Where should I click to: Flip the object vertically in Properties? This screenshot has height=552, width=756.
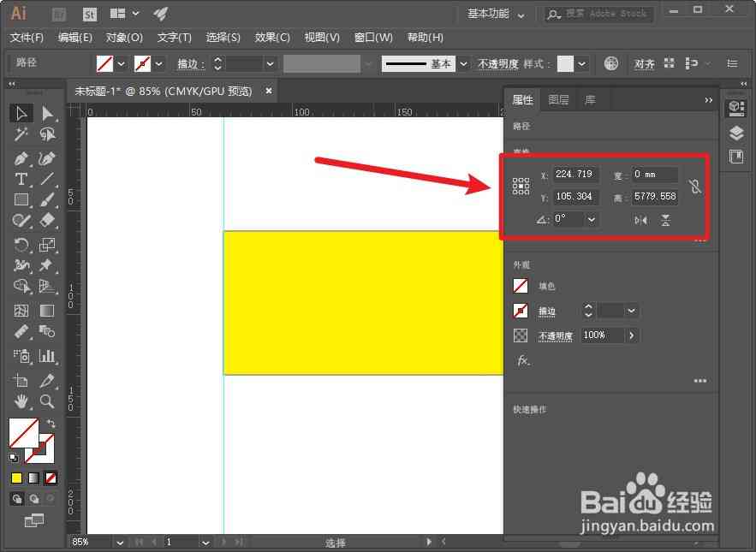pos(666,220)
